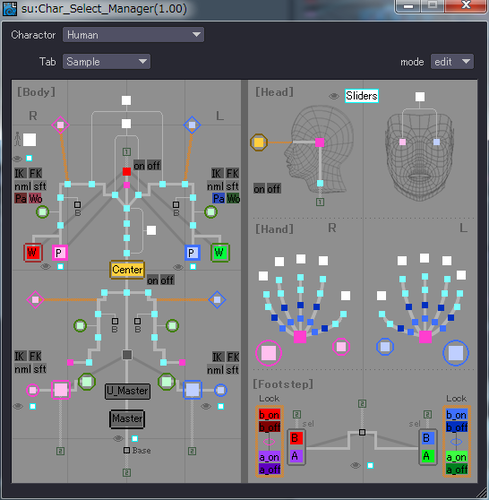Click the yellow Center control button

[127, 269]
